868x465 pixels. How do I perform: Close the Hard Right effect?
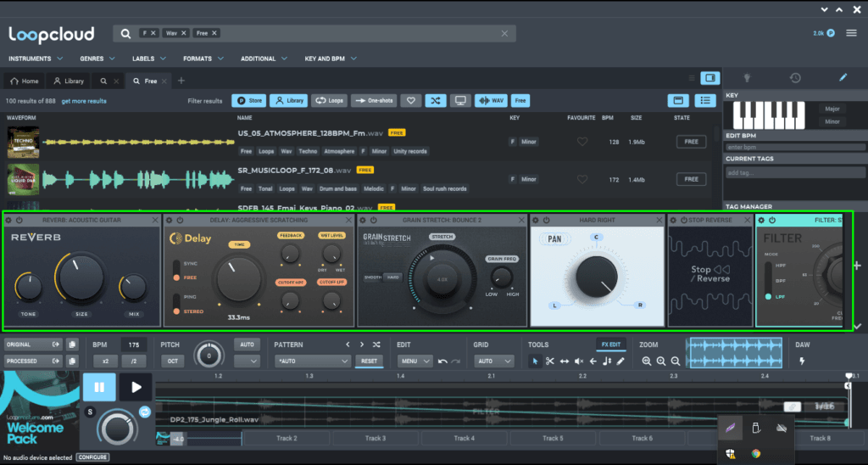[x=659, y=221]
